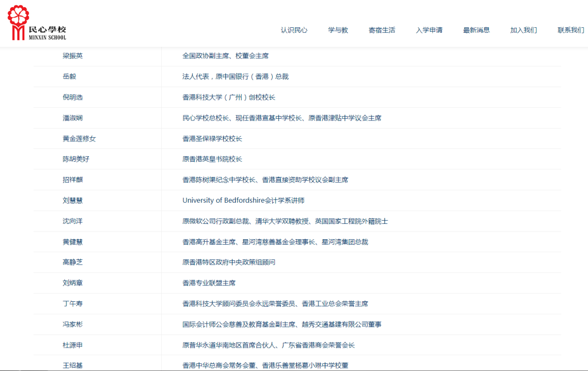Open the 入学申请 menu
Viewport: 588px width, 371px height.
coord(429,30)
